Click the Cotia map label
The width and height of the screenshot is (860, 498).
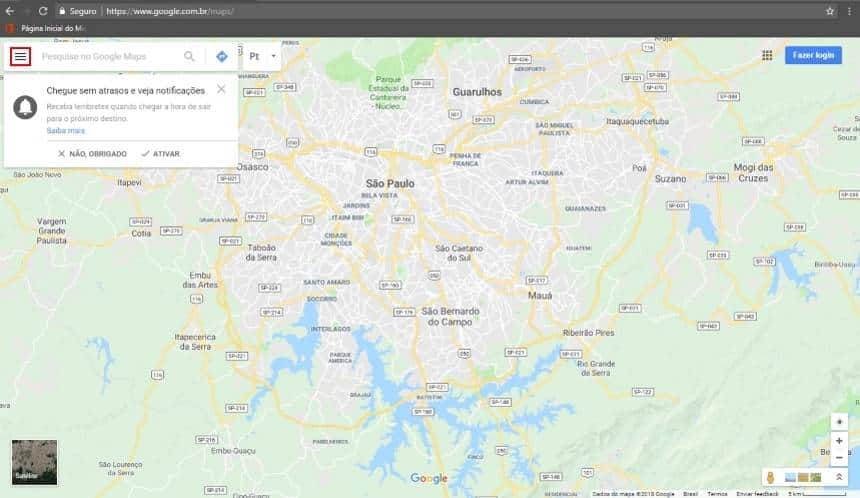[141, 233]
